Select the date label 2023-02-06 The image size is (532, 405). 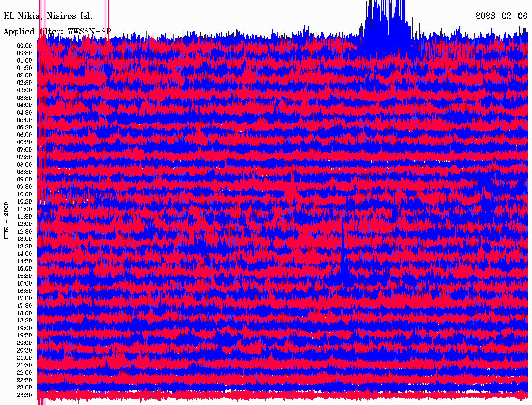(501, 16)
